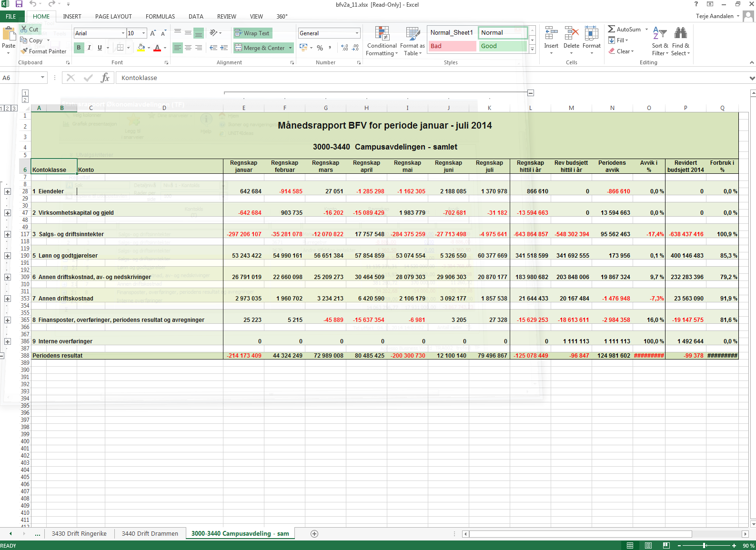Expand row group for 1 Eiendeler
756x550 pixels.
point(8,191)
